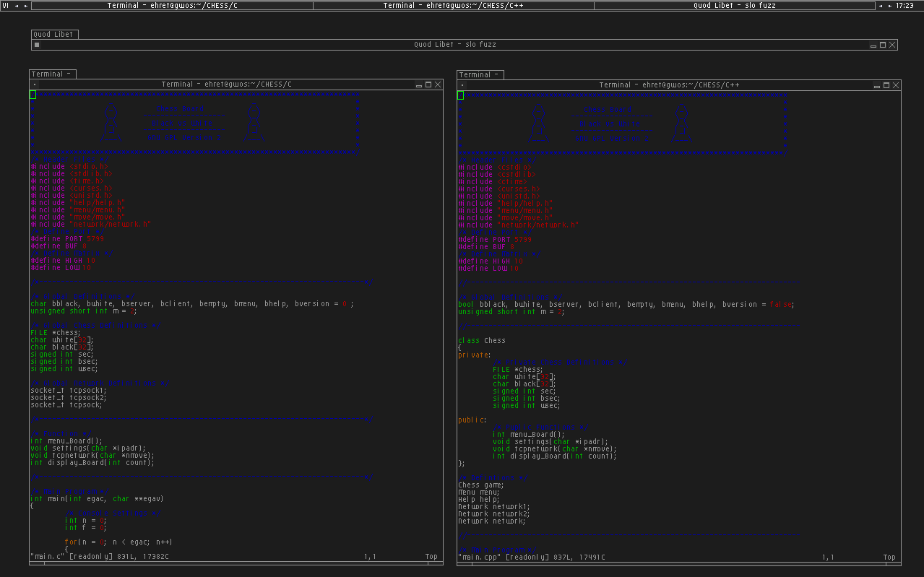
Task: Switch to Quod Libet from the taskbar
Action: click(x=734, y=6)
